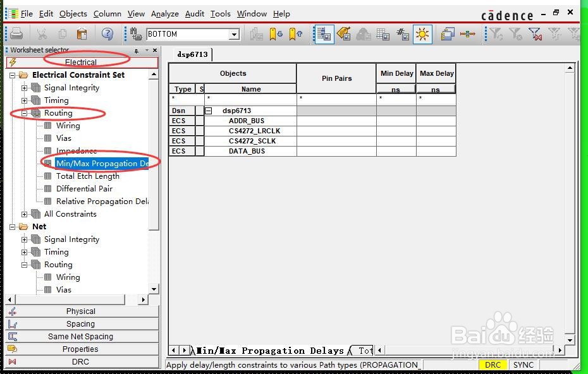Click the orange connector toolbar icon

(x=468, y=34)
